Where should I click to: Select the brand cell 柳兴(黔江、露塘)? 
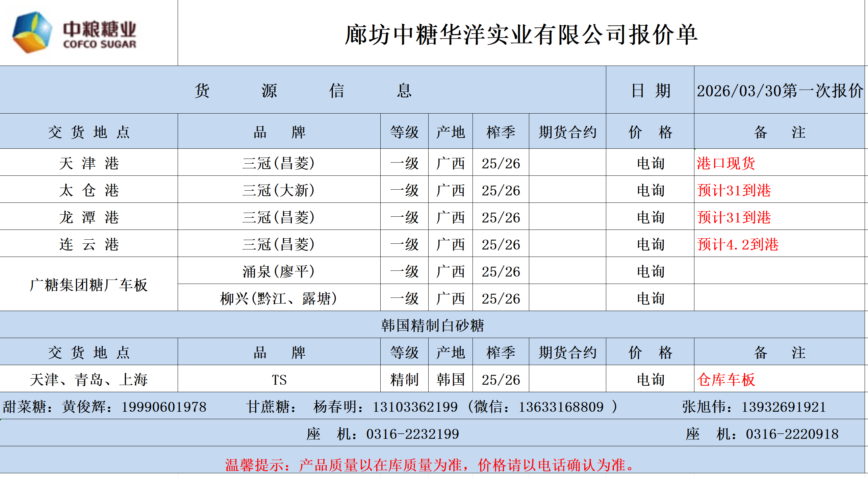click(279, 298)
